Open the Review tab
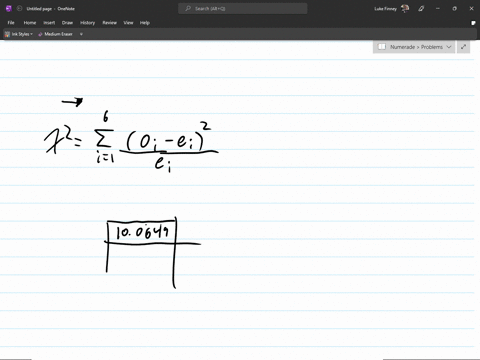The height and width of the screenshot is (360, 480). (109, 23)
